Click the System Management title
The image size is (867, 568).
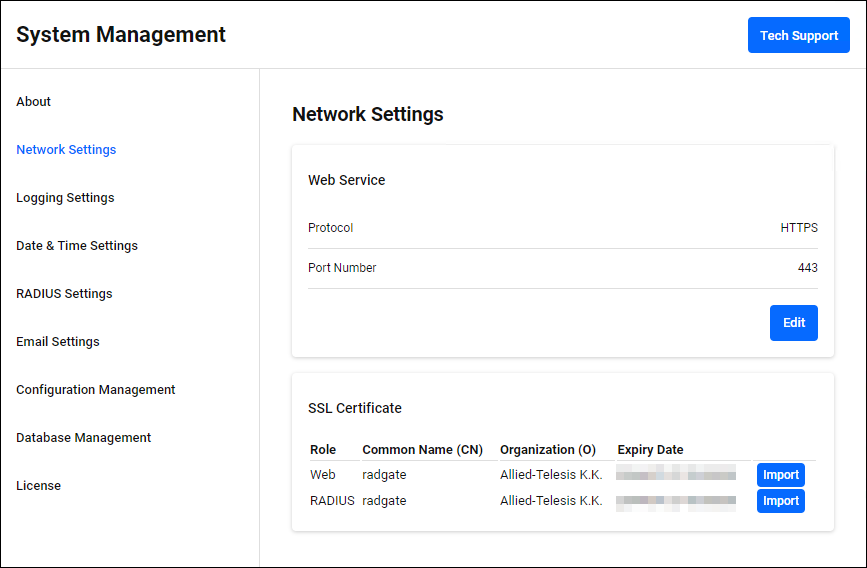[121, 35]
